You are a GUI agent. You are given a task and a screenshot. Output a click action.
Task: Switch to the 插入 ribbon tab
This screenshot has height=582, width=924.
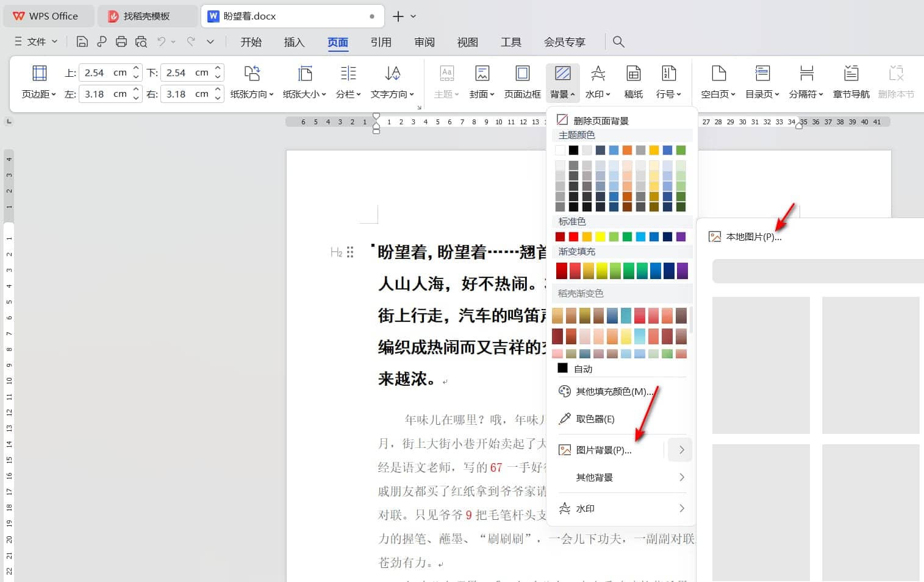coord(294,41)
